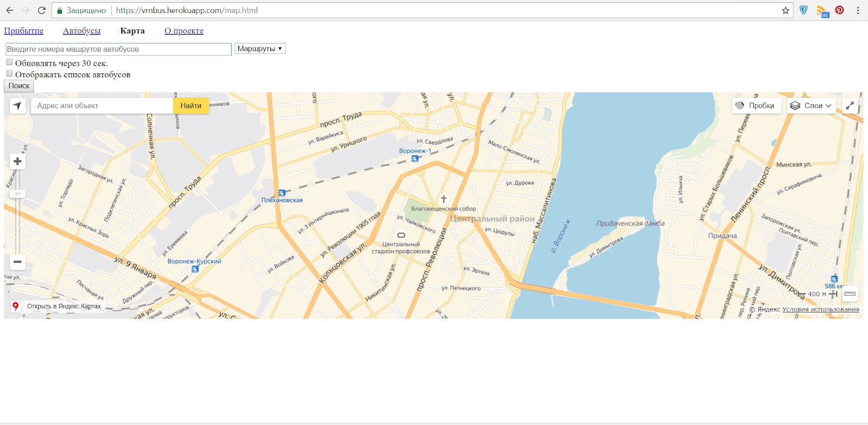This screenshot has width=868, height=425.
Task: Click the 'Загородная ул.' street label
Action: [95, 174]
